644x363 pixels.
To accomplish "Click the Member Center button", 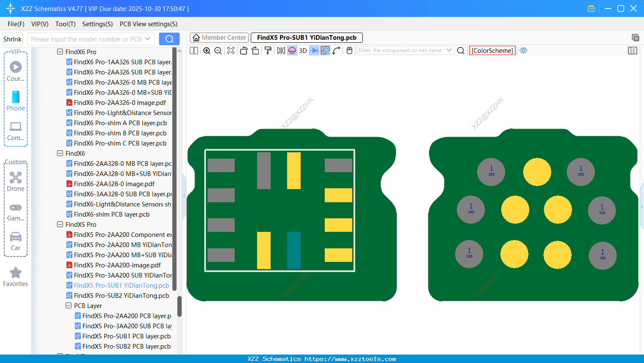I will (x=219, y=38).
